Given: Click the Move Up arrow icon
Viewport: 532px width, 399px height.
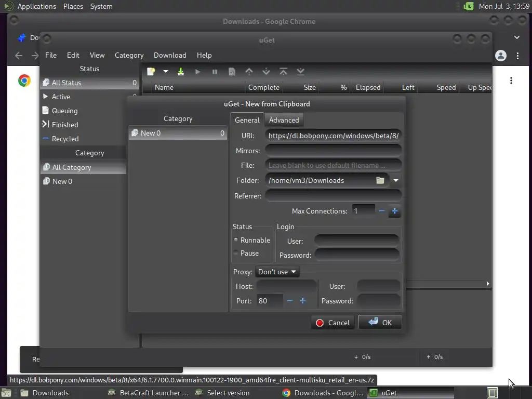Looking at the screenshot, I should [x=249, y=72].
